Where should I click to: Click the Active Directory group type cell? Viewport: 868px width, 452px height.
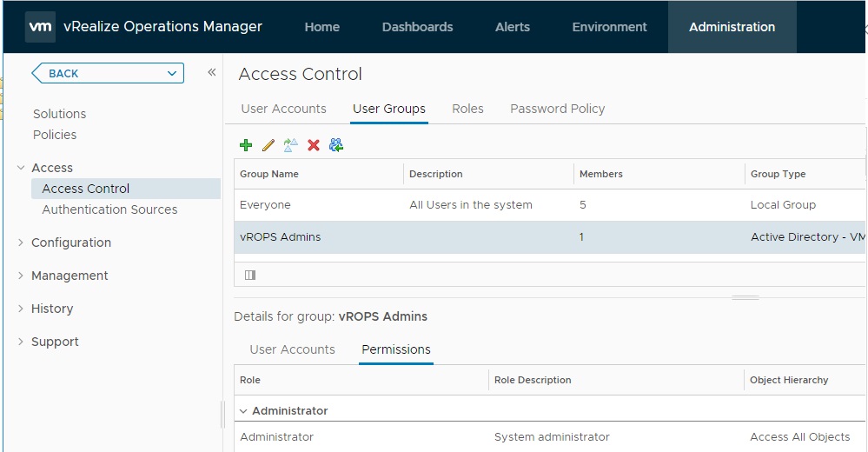(x=808, y=237)
